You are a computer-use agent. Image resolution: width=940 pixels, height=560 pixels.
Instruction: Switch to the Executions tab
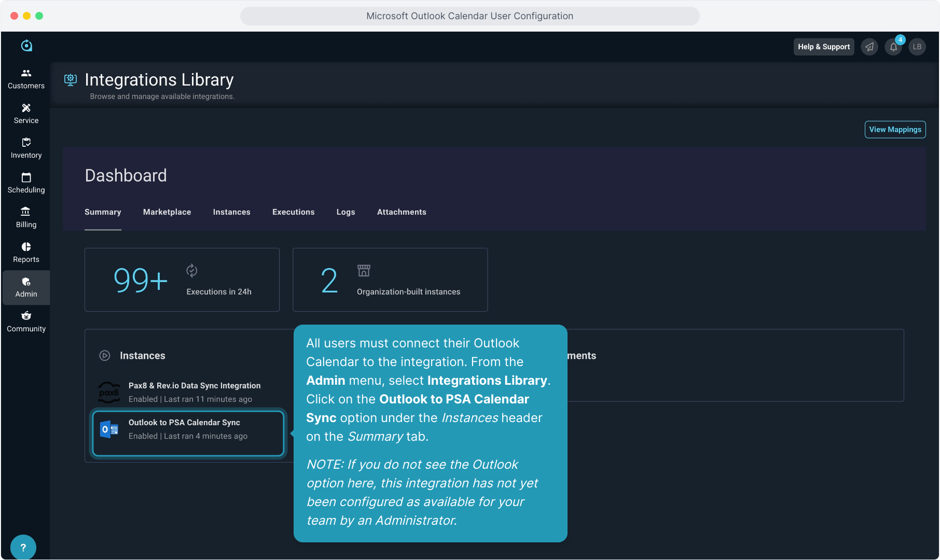tap(293, 212)
